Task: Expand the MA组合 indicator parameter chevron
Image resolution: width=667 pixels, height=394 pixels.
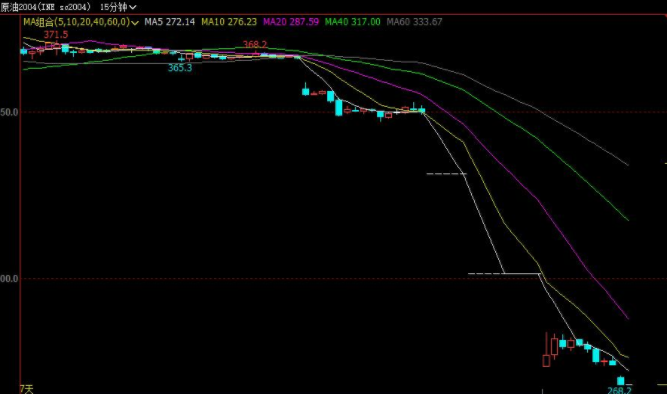Action: [x=135, y=23]
